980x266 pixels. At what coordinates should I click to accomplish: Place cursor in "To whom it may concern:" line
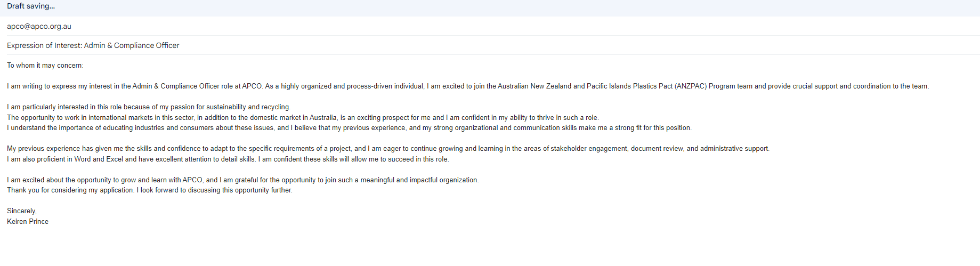[x=45, y=66]
